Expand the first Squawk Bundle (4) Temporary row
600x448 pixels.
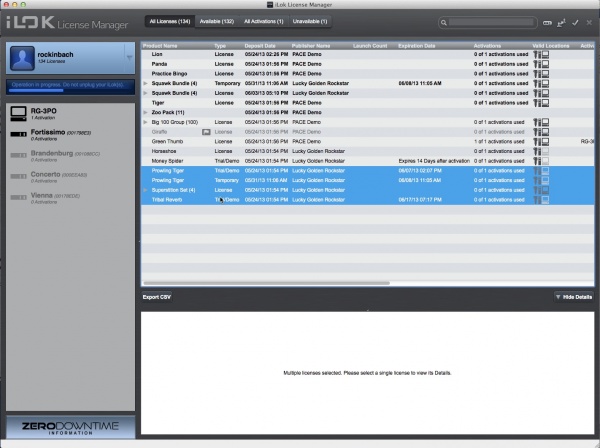145,83
